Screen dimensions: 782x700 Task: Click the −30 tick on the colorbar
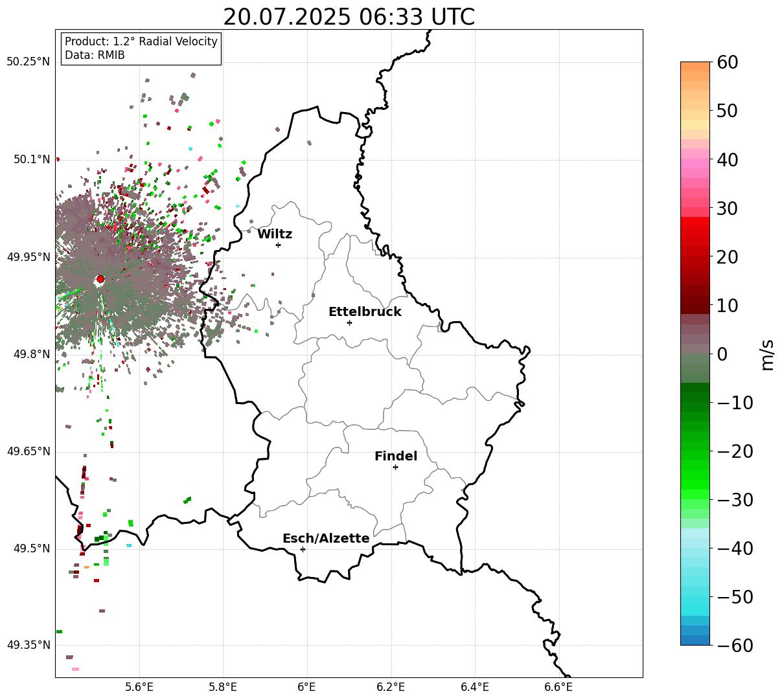click(x=734, y=500)
